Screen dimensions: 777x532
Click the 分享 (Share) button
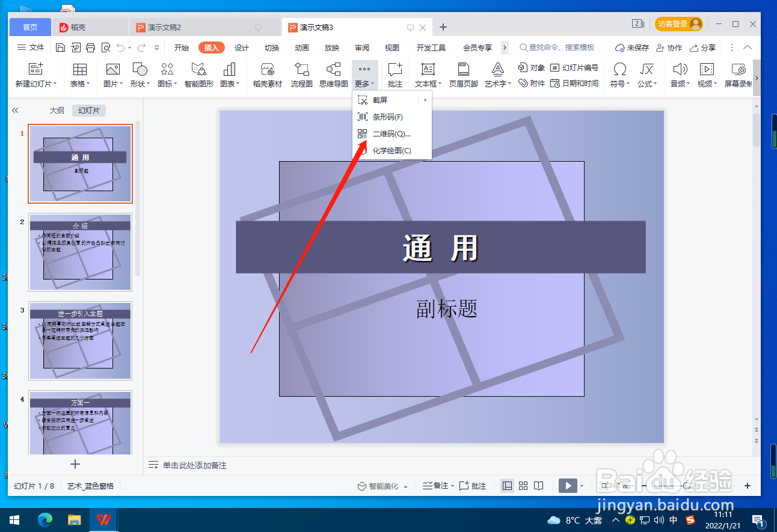coord(703,47)
